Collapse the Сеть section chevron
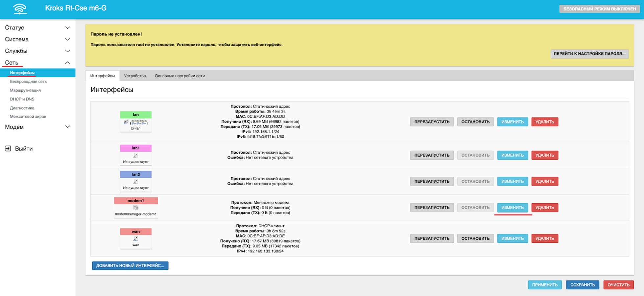Image resolution: width=644 pixels, height=296 pixels. (67, 63)
